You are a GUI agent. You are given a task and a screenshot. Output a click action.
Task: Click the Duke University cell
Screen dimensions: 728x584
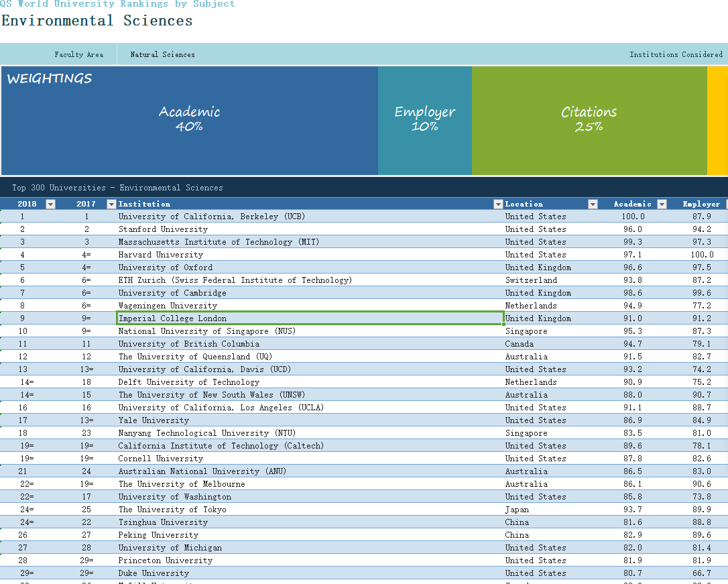310,573
